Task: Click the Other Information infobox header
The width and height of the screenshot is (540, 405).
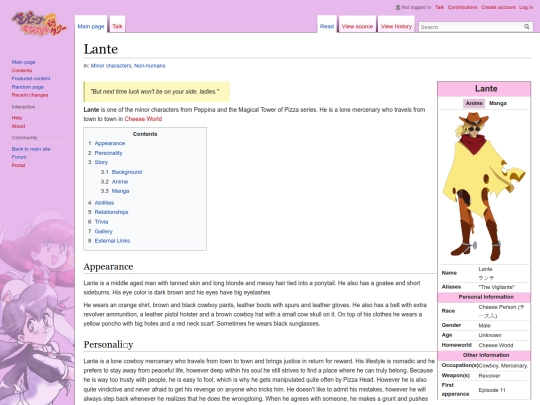Action: coord(484,355)
